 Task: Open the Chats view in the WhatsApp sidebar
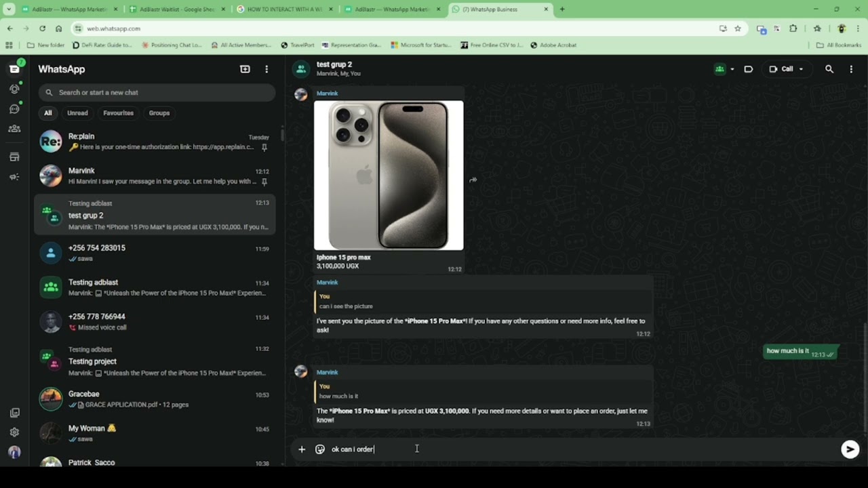coord(14,69)
